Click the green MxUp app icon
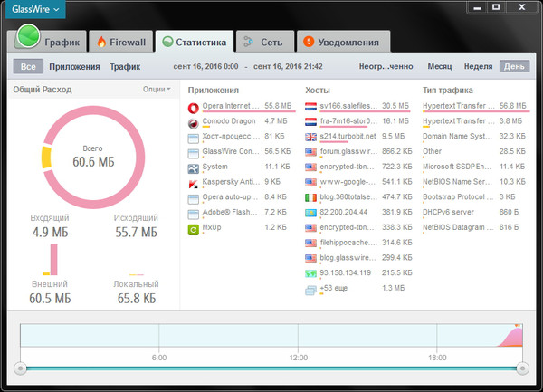The image size is (543, 392). coord(194,230)
